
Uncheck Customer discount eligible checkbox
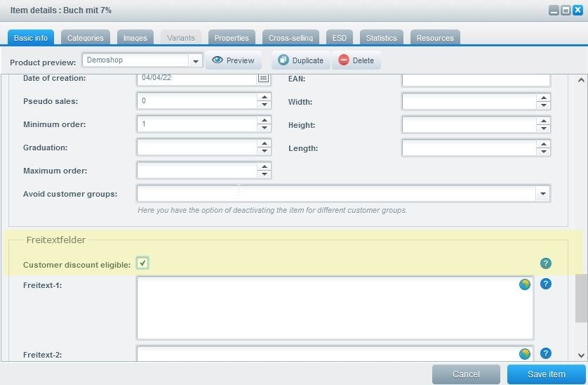pos(142,263)
